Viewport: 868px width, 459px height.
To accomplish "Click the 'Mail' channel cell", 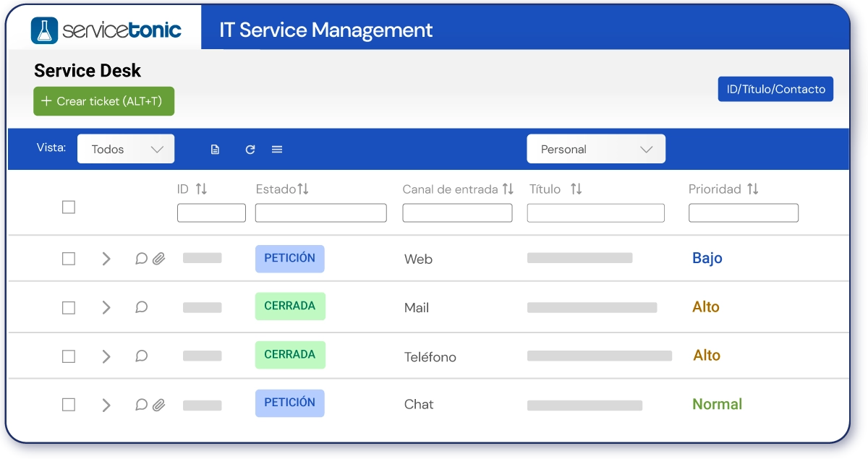I will (x=417, y=308).
